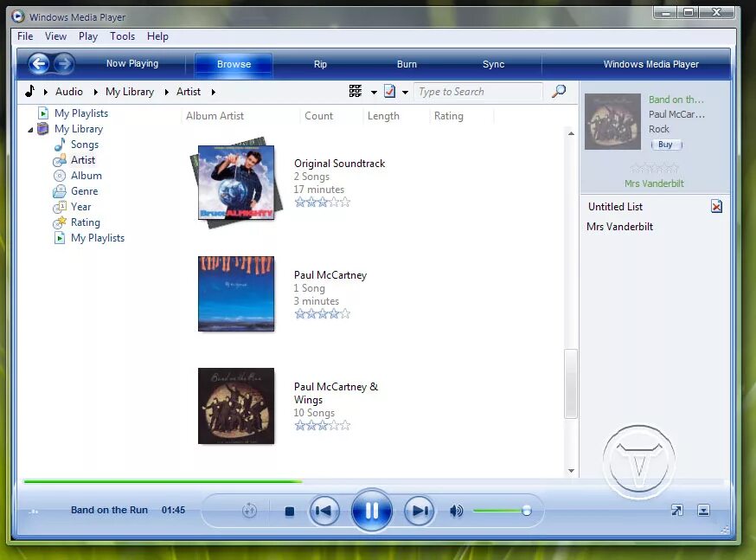Select the Album disc icon in the tree
The image size is (756, 560).
[x=60, y=176]
